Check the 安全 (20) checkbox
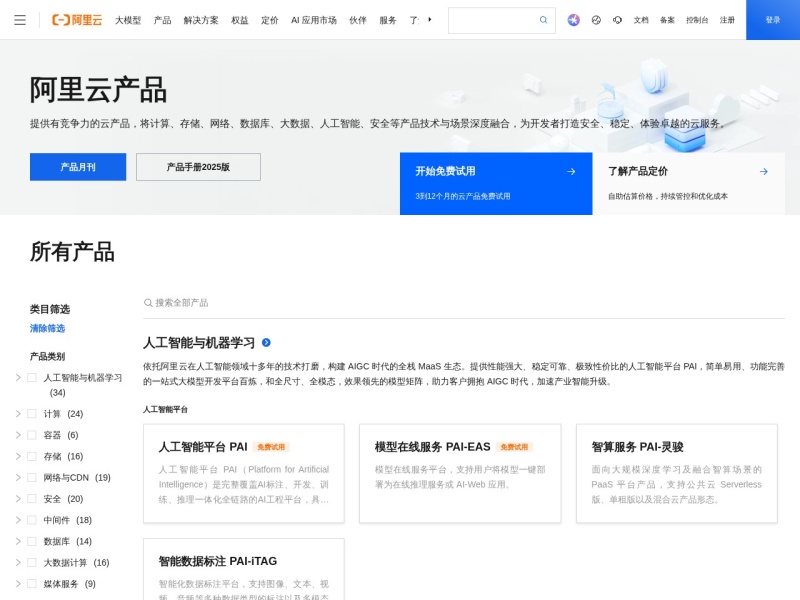This screenshot has height=600, width=800. click(32, 498)
